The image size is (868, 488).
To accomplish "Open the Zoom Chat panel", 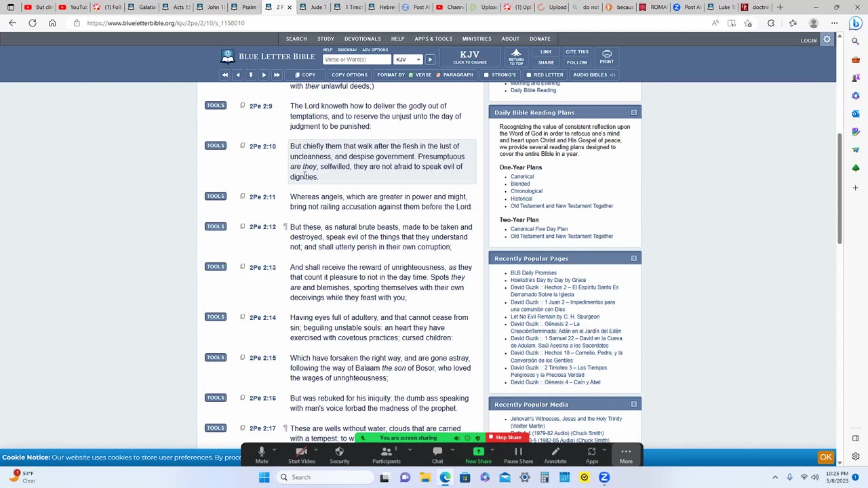I will click(437, 455).
